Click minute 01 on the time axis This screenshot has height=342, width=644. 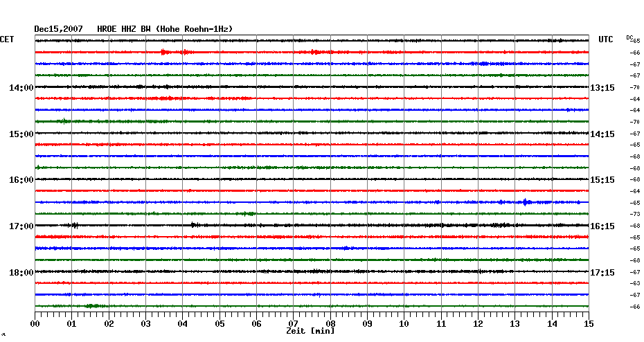click(x=72, y=323)
